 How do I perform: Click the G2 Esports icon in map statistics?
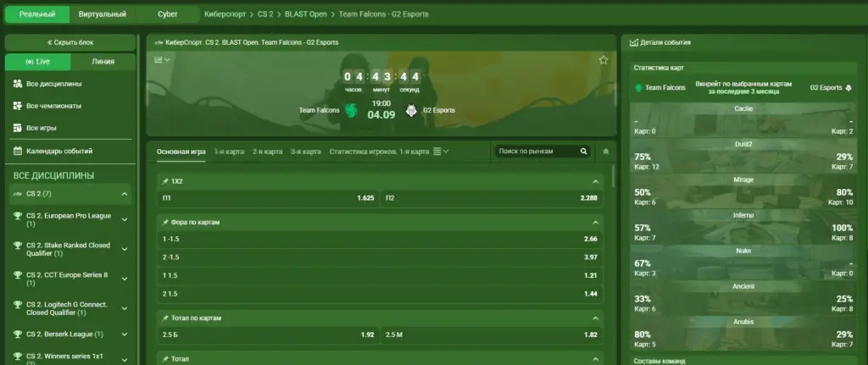click(x=848, y=87)
